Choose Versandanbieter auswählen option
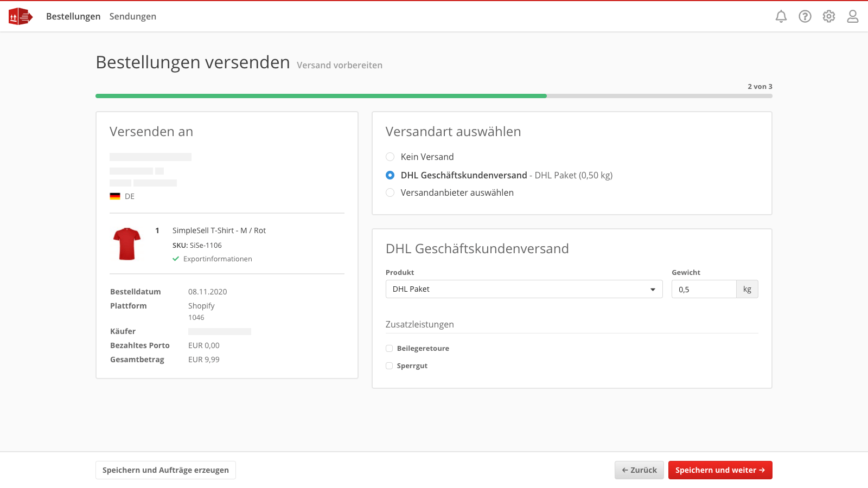Viewport: 868px width, 488px height. tap(390, 192)
